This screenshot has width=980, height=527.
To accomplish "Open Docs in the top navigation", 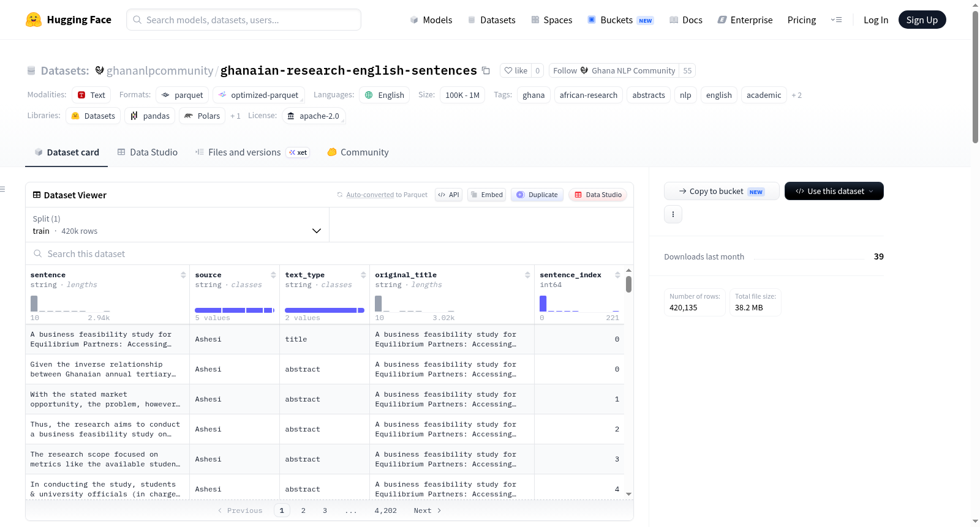I will click(x=686, y=20).
